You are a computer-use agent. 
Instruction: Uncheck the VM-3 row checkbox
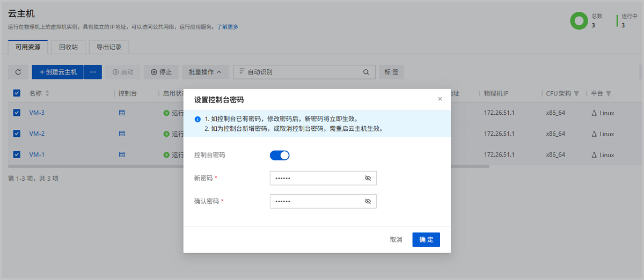coord(17,113)
